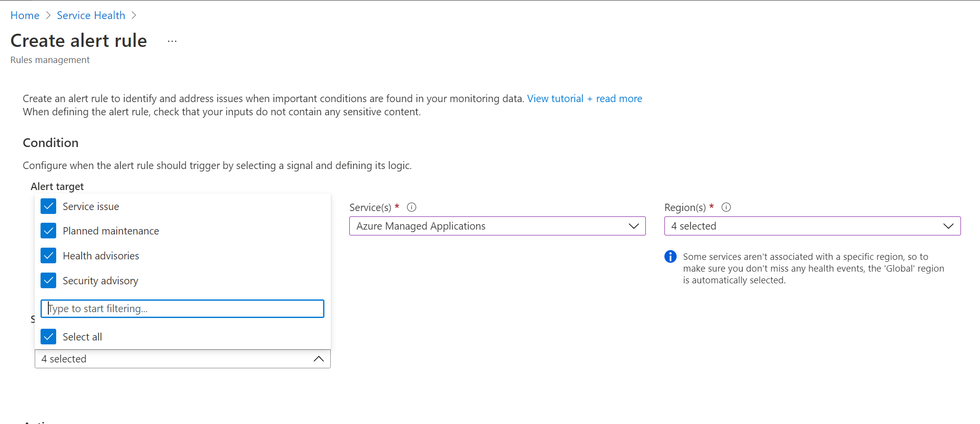Viewport: 980px width, 424px height.
Task: Click the Alert target label
Action: tap(57, 187)
